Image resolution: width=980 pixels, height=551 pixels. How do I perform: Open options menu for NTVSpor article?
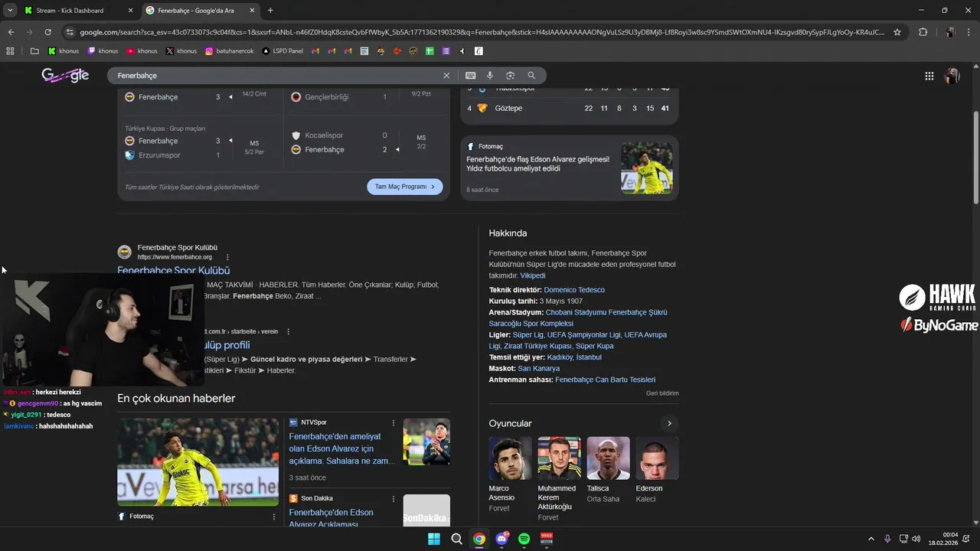(394, 423)
